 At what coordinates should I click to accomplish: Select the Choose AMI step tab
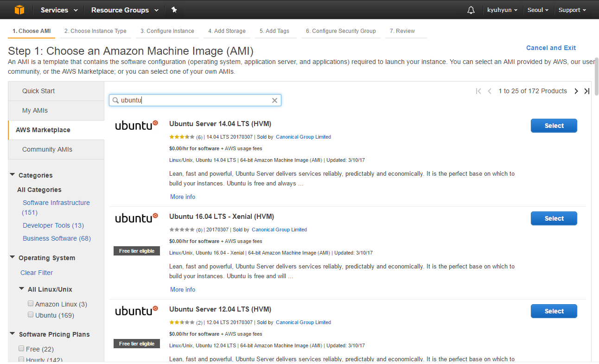coord(32,31)
